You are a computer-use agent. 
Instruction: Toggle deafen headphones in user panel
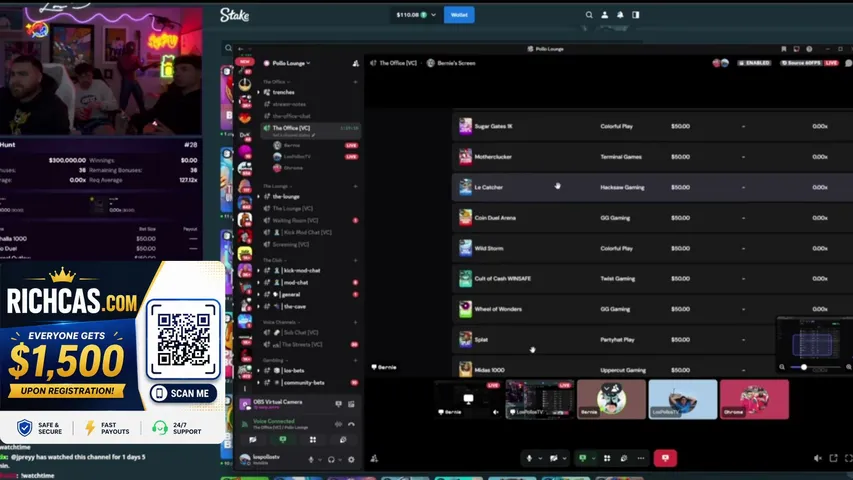pos(331,459)
